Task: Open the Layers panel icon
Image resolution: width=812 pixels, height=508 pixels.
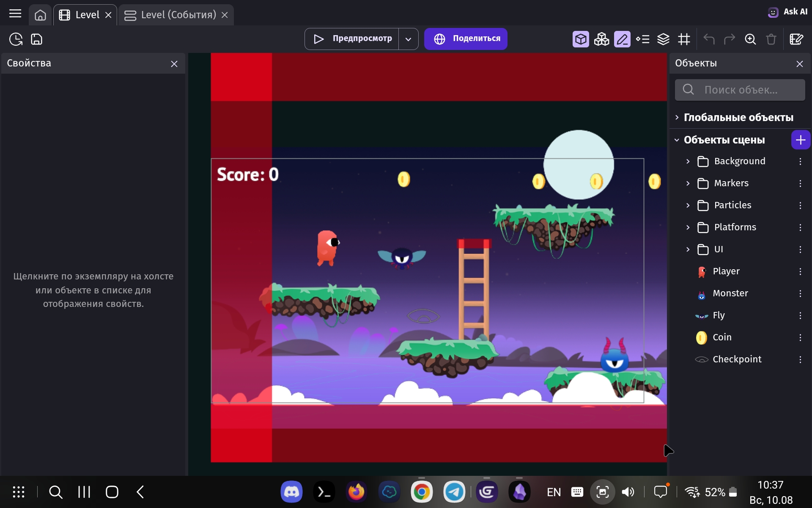Action: point(664,39)
